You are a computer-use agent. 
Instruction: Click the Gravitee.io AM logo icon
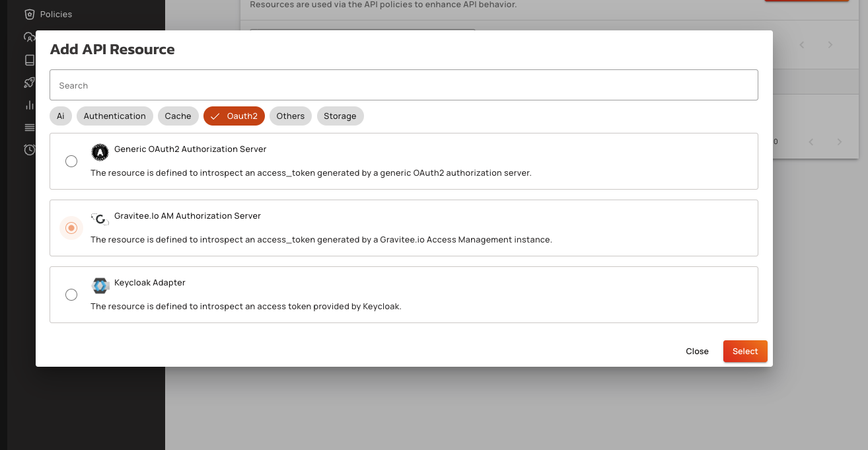point(100,219)
